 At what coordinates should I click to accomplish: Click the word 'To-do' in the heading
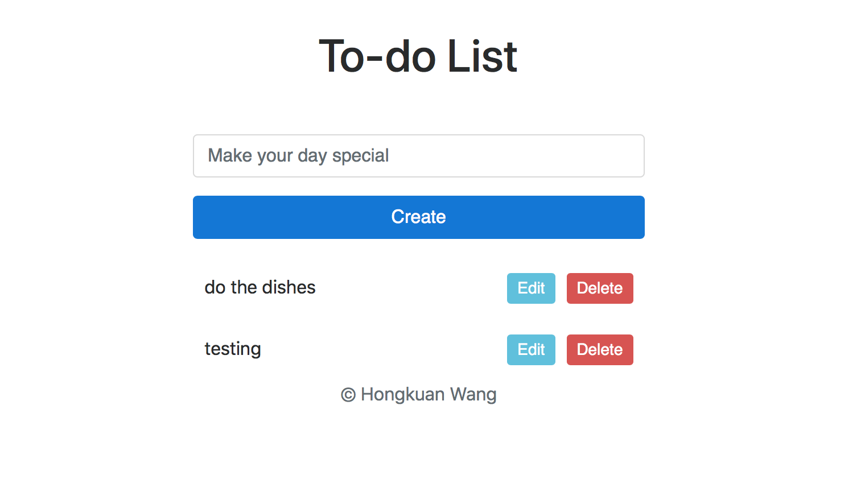(377, 56)
